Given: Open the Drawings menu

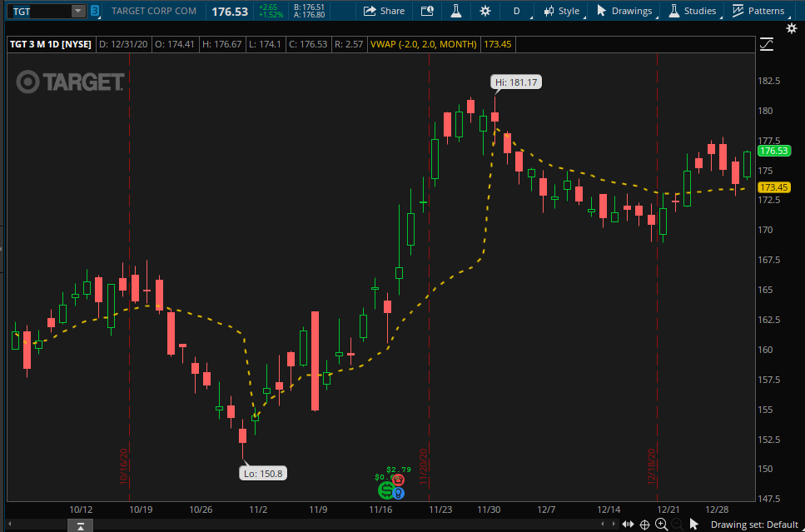Looking at the screenshot, I should pyautogui.click(x=626, y=11).
